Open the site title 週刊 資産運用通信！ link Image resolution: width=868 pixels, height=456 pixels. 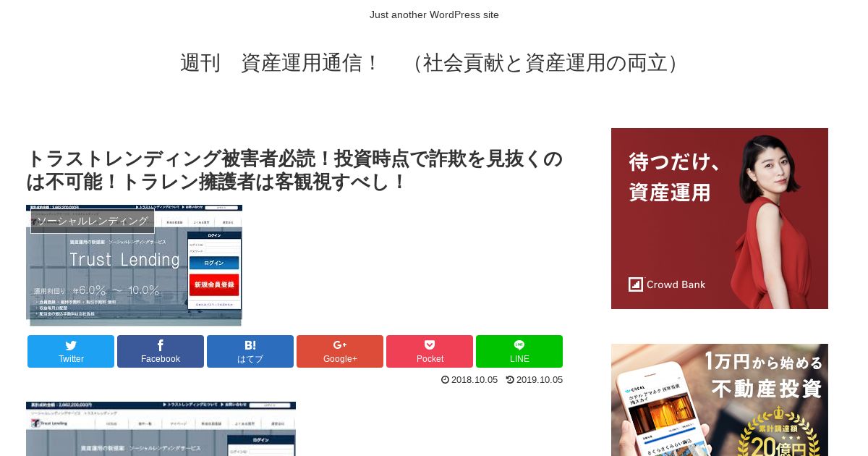coord(434,63)
